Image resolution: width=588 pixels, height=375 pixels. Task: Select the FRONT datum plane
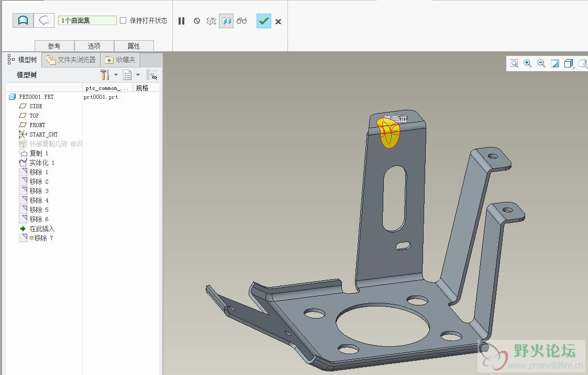[x=37, y=125]
